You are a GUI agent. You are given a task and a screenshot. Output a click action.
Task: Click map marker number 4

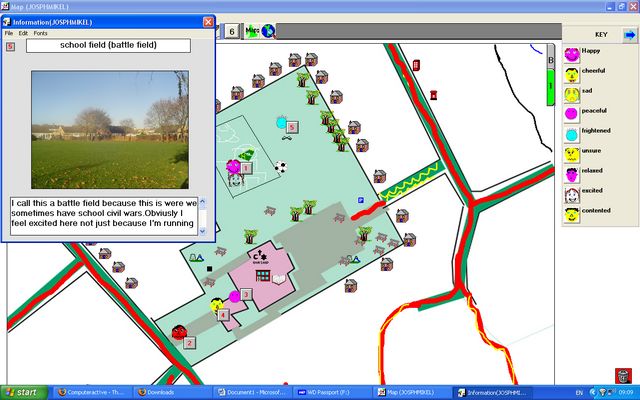(223, 315)
